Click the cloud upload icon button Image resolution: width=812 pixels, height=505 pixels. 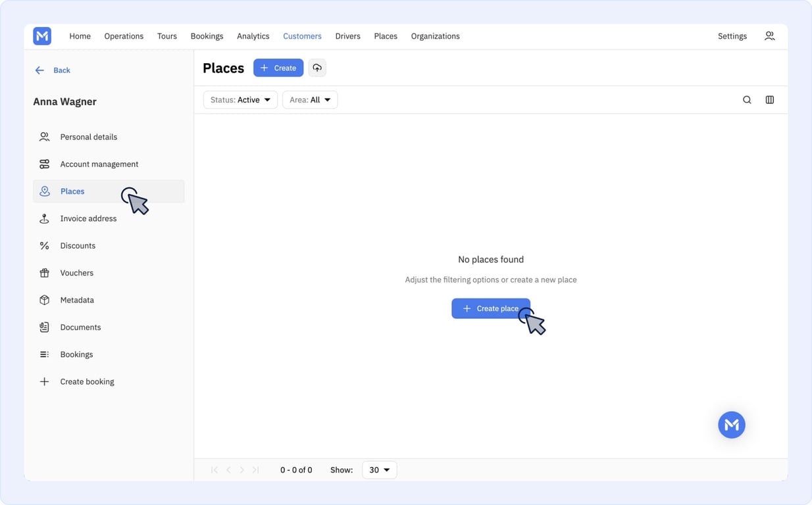tap(317, 68)
